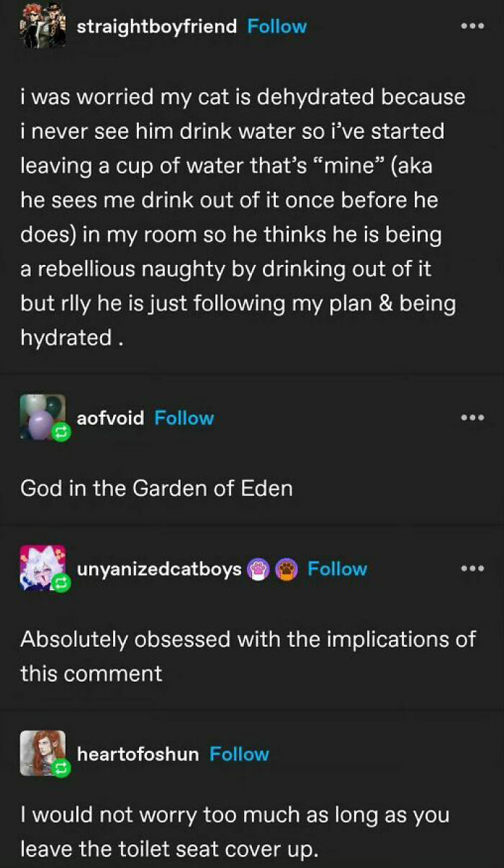
Task: Open straightboyfriend's profile avatar
Action: (x=42, y=27)
